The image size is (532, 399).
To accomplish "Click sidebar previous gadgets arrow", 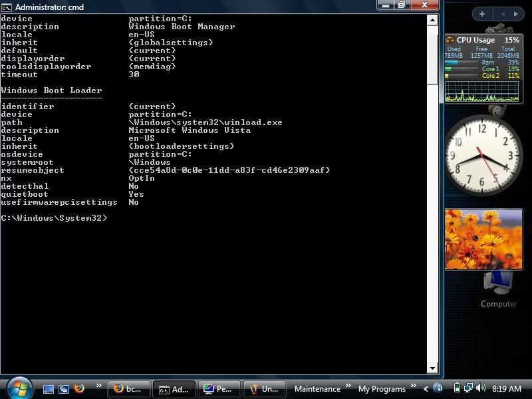I will coord(503,14).
